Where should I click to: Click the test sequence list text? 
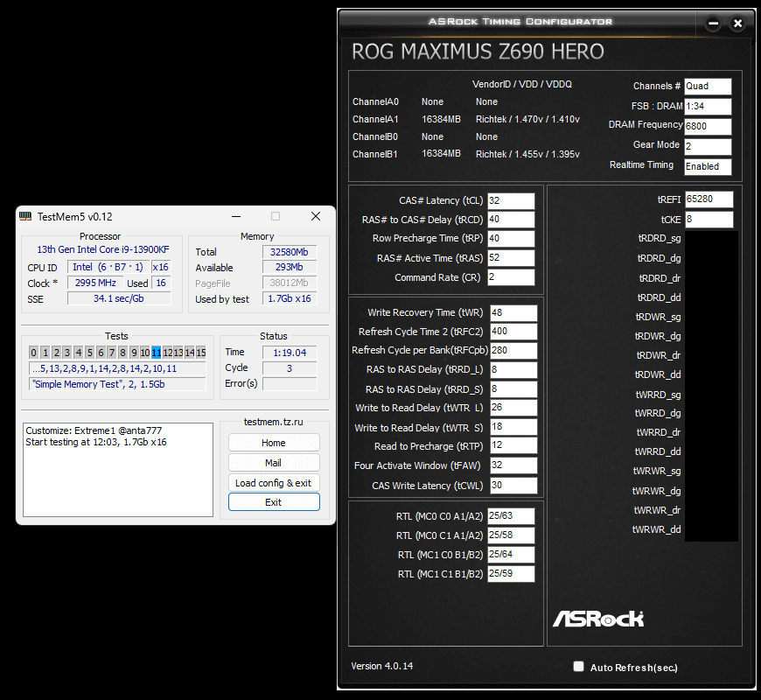click(x=117, y=368)
